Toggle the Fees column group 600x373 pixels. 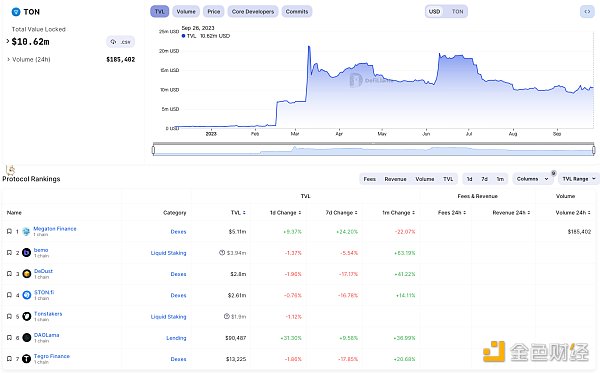click(369, 179)
